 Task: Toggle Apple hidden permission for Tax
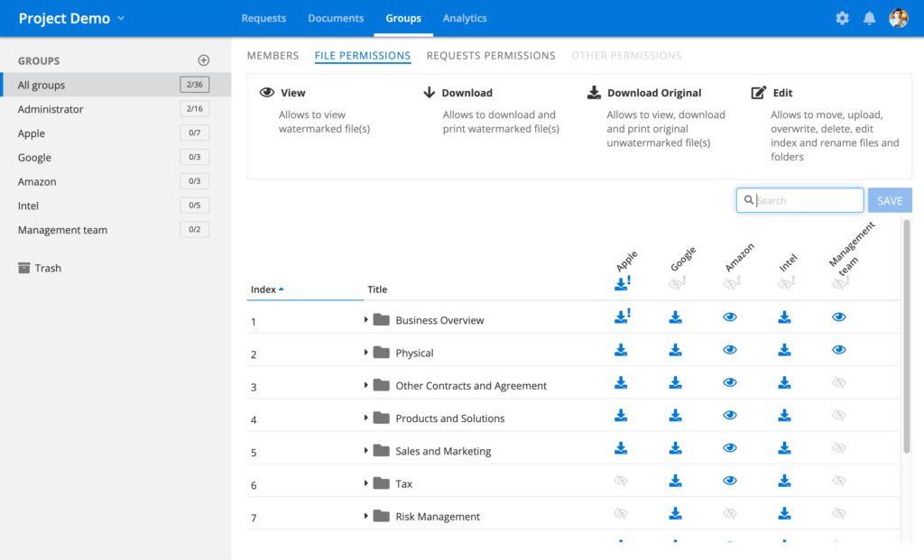coord(621,481)
